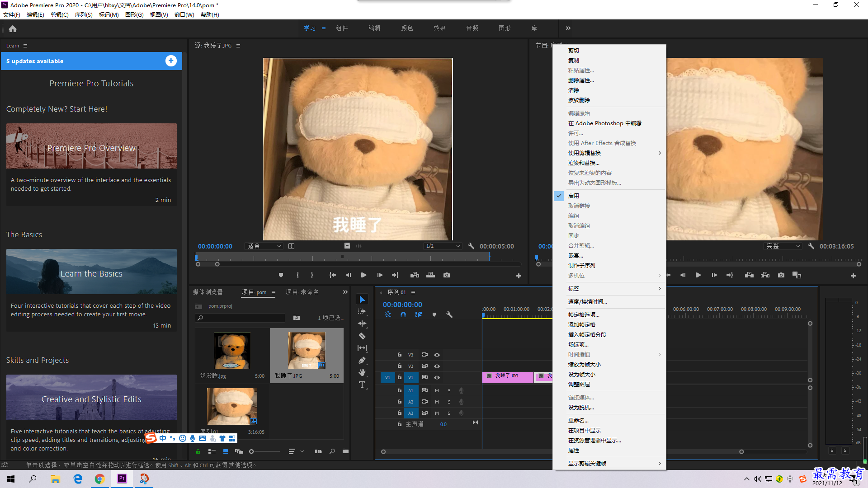Toggle the 启用 checked menu item
Image resolution: width=868 pixels, height=488 pixels.
pyautogui.click(x=609, y=196)
